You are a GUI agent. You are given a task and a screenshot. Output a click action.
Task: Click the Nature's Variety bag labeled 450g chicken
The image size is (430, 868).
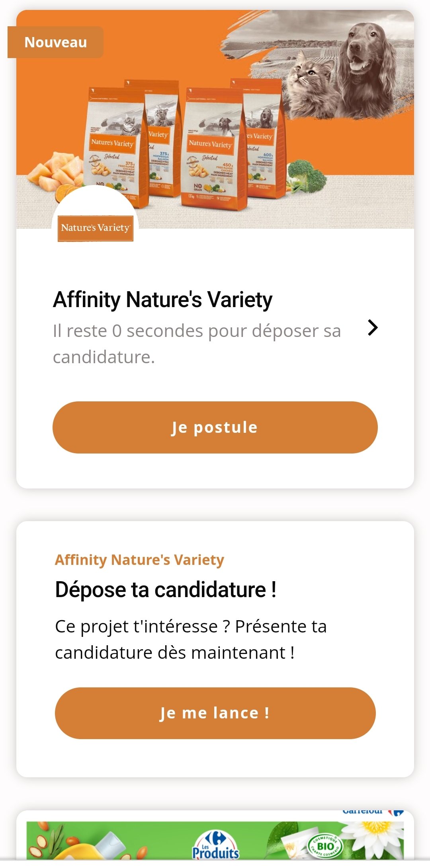click(213, 151)
